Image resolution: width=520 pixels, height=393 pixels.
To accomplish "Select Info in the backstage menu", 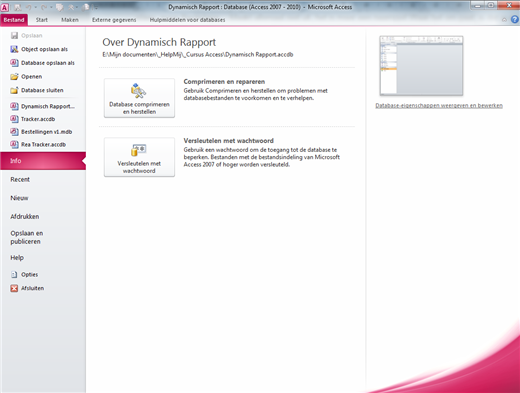I will [43, 161].
